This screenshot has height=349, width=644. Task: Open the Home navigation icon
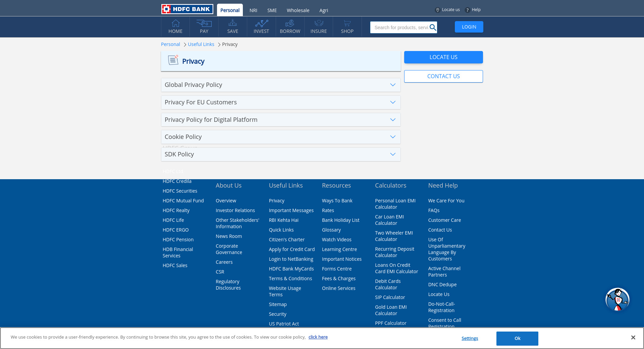175,23
